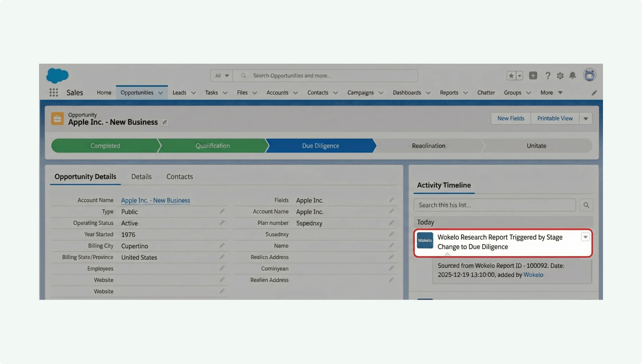The image size is (642, 364).
Task: Edit the Billing State/Province field pencil
Action: click(x=222, y=257)
